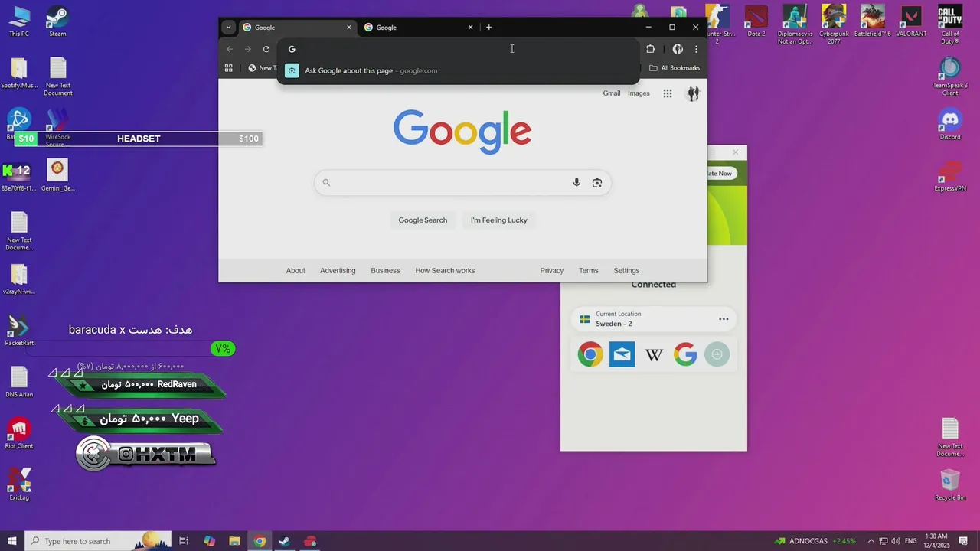This screenshot has height=551, width=980.
Task: Select the VALORANT desktop icon
Action: pyautogui.click(x=911, y=21)
